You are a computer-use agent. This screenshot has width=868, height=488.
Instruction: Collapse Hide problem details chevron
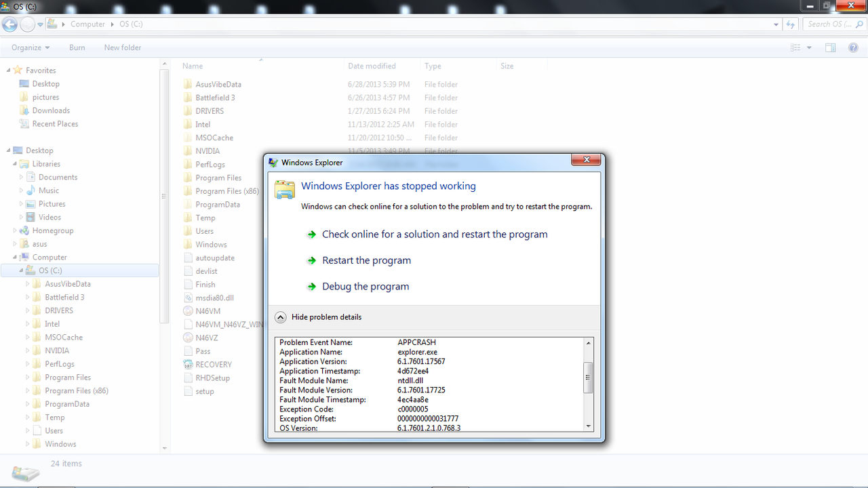click(x=280, y=317)
